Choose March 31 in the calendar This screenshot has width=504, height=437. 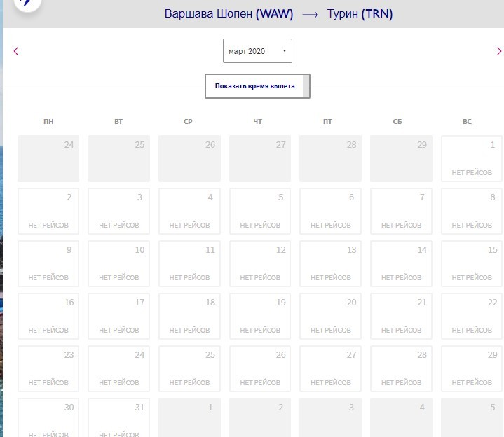click(x=118, y=417)
